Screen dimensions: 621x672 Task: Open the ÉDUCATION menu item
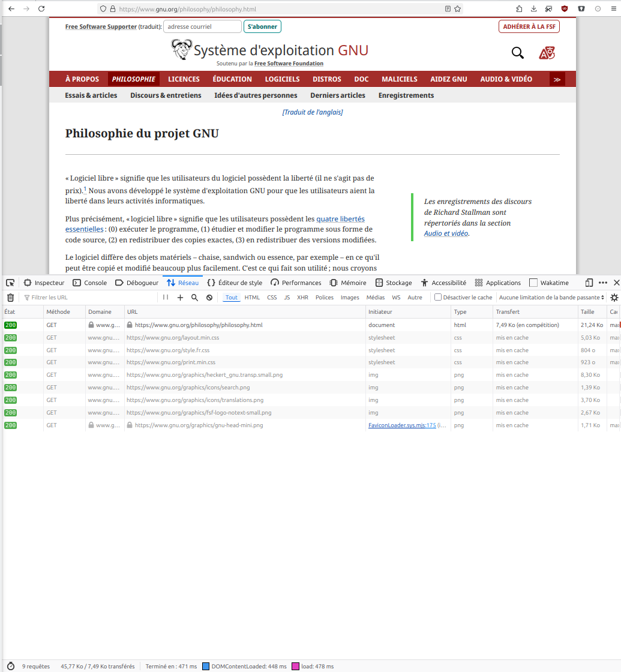coord(232,79)
